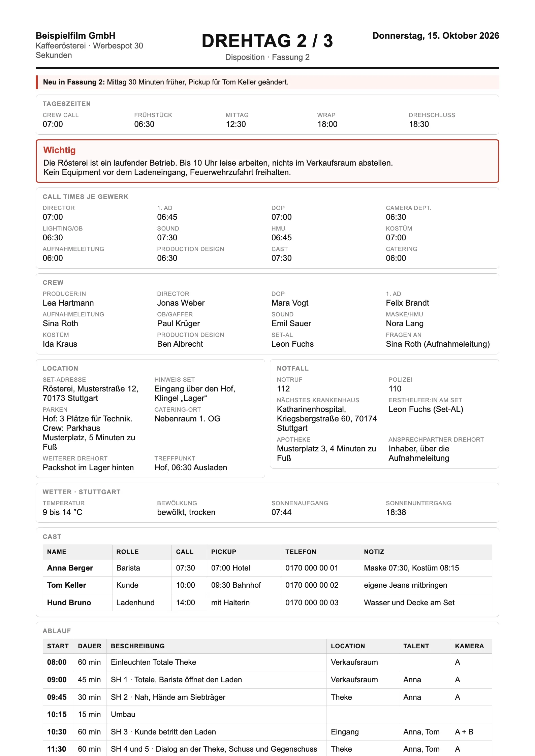The height and width of the screenshot is (756, 535).
Task: Click the Sonnenuntergang time 18:38
Action: point(396,512)
